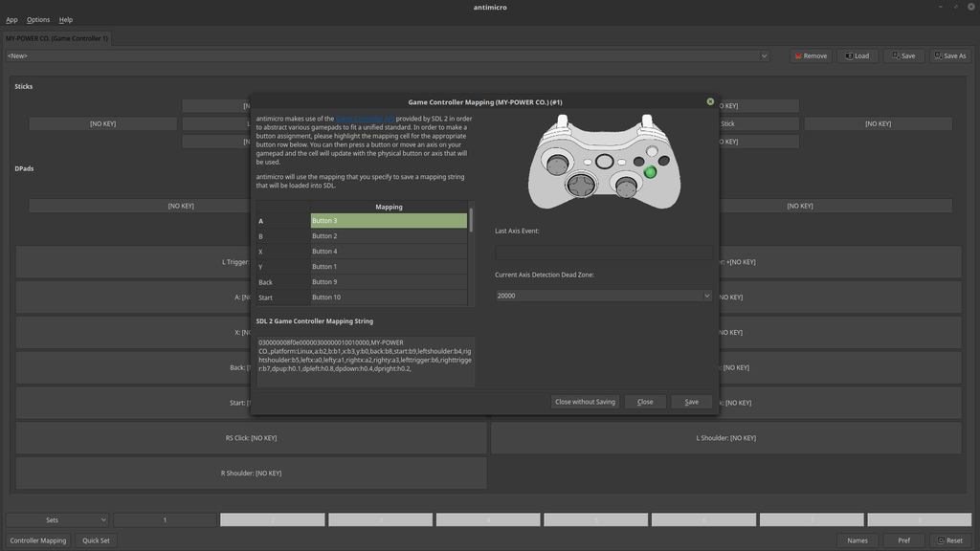The height and width of the screenshot is (551, 980).
Task: Open the <New> profile dropdown
Action: [x=764, y=55]
